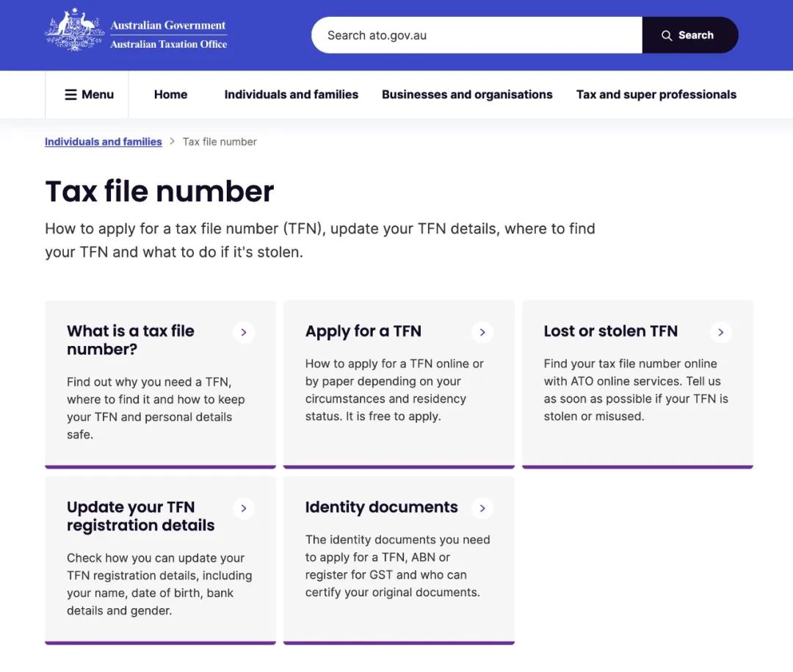The height and width of the screenshot is (672, 793).
Task: Click the 'Tax file number' breadcrumb text
Action: [220, 142]
